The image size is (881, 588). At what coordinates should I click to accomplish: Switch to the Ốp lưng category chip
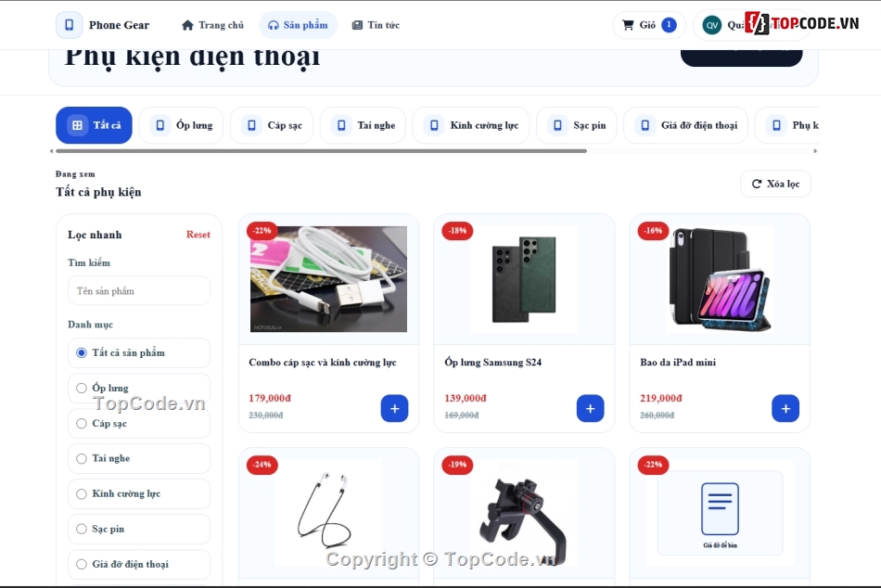point(181,125)
